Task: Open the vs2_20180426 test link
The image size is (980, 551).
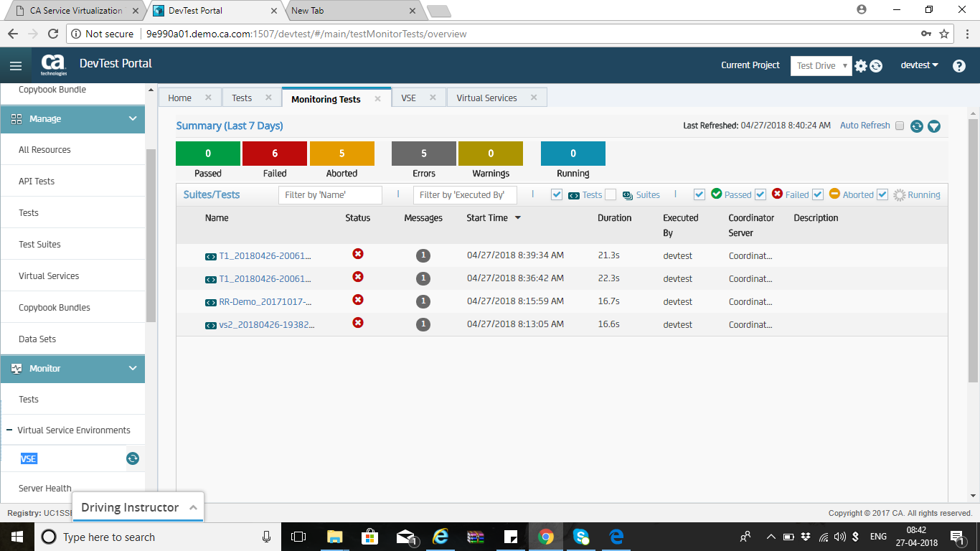Action: 267,324
